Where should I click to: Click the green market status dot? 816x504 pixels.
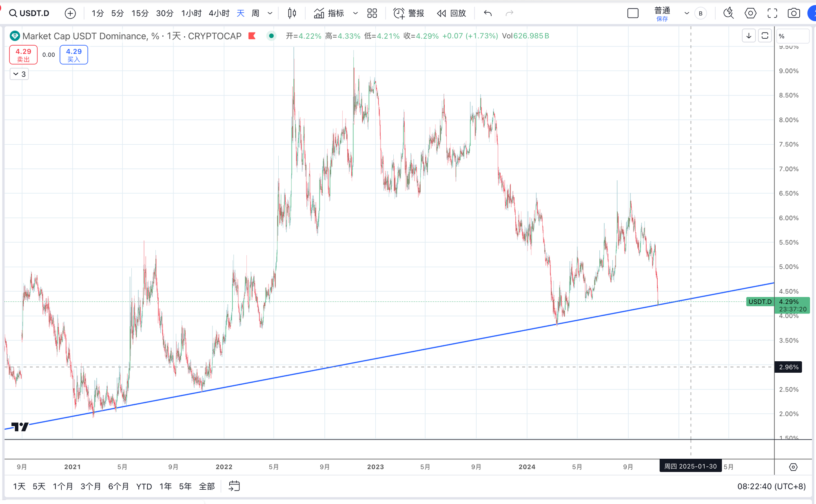(x=271, y=36)
